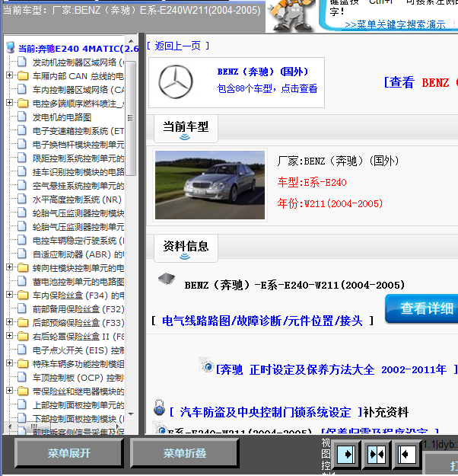
Task: Click the view control right-arrow icon
Action: (346, 455)
